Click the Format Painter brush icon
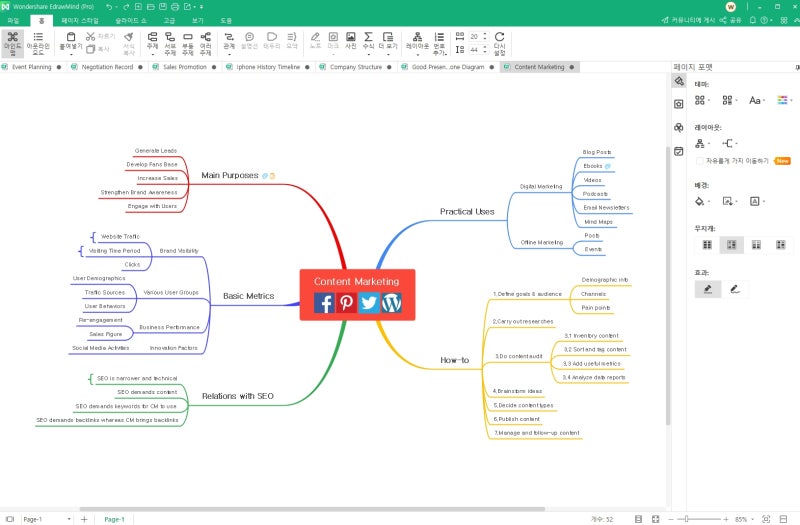800x525 pixels. click(129, 37)
